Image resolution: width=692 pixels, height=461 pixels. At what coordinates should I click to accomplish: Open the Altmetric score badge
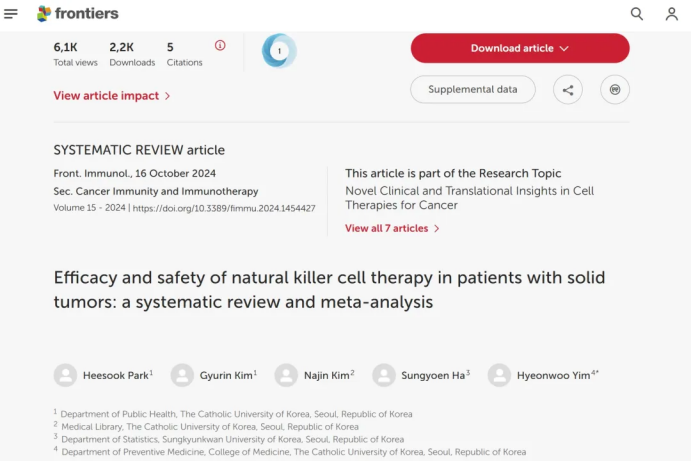tap(279, 50)
